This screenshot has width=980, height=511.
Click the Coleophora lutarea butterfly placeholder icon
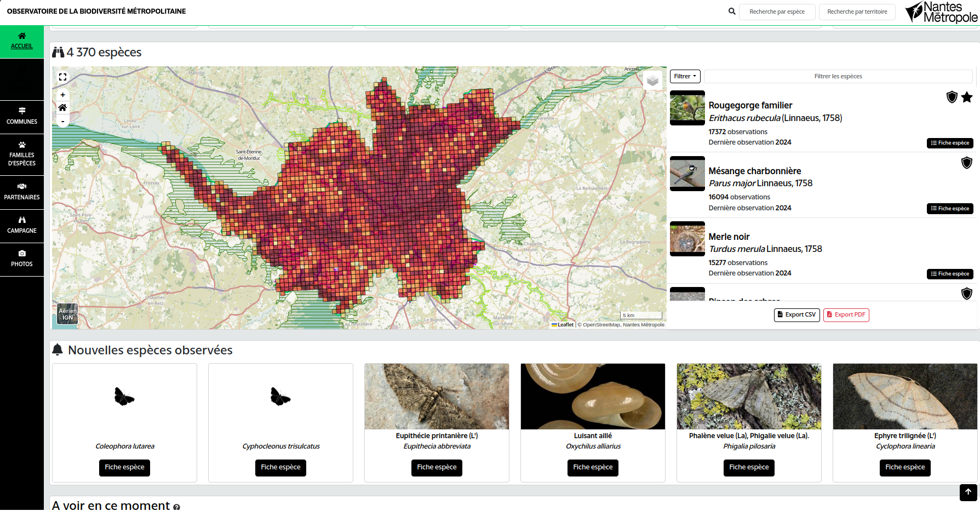point(124,397)
